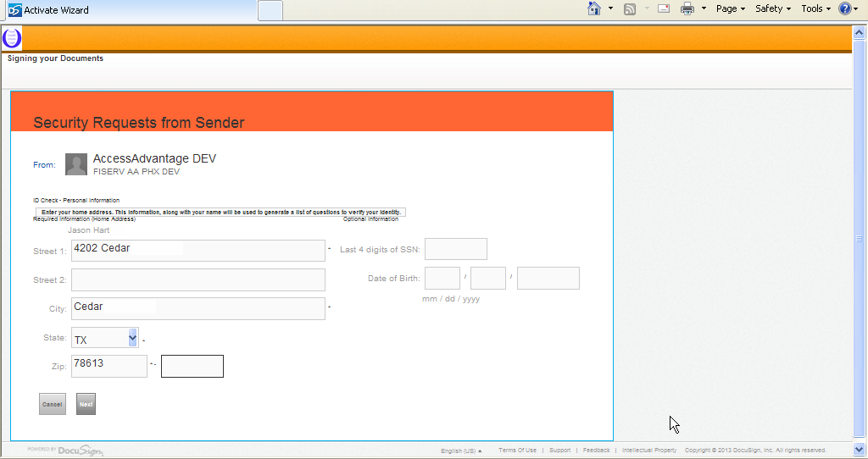
Task: Open the Safety menu
Action: click(773, 8)
